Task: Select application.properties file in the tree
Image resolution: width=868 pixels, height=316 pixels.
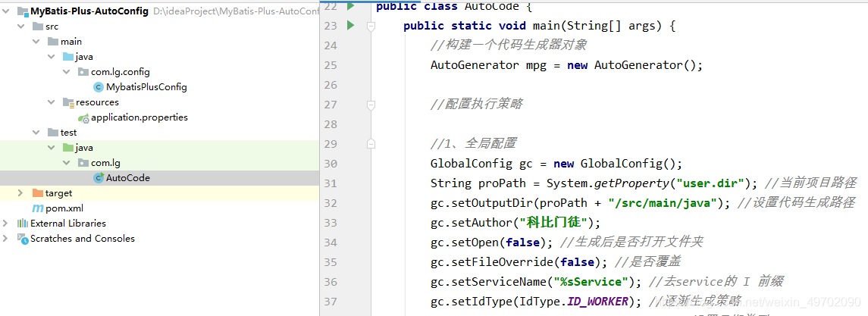Action: 139,117
